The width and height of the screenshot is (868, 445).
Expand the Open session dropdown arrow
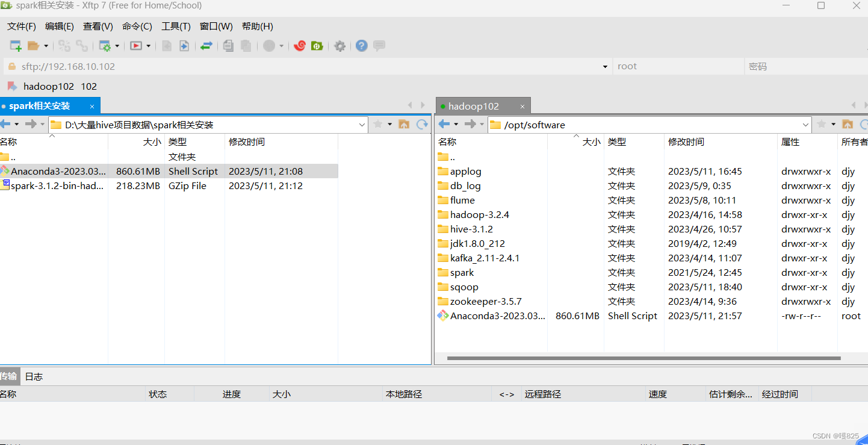[46, 46]
